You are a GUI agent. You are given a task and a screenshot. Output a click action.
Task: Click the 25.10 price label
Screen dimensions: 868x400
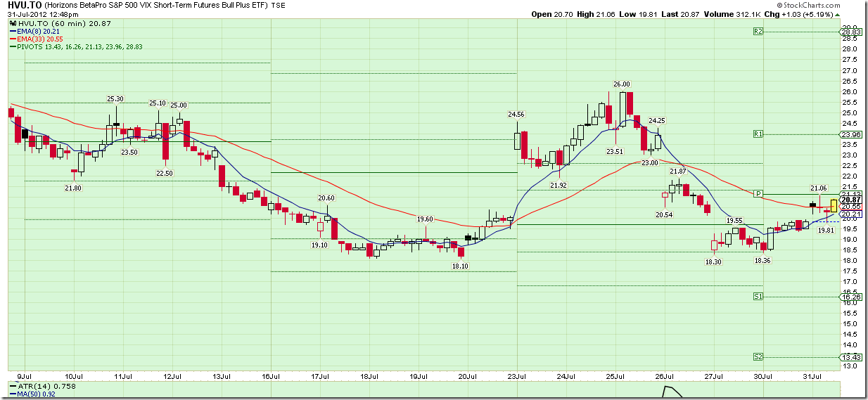click(158, 103)
